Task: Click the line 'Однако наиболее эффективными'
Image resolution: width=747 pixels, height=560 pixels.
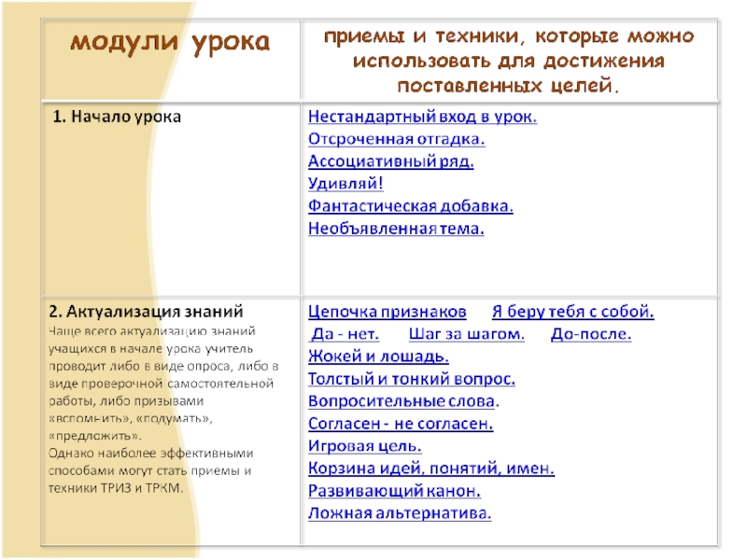Action: tap(151, 454)
